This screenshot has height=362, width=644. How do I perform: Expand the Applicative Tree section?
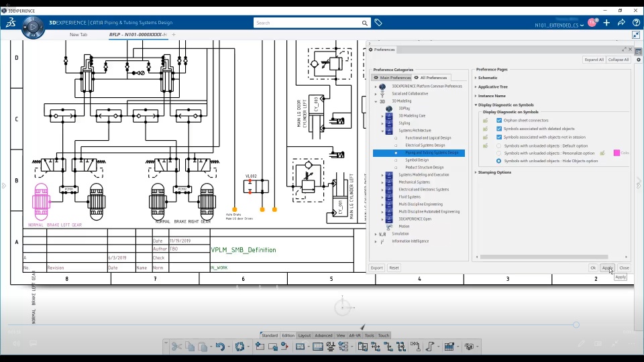[476, 86]
